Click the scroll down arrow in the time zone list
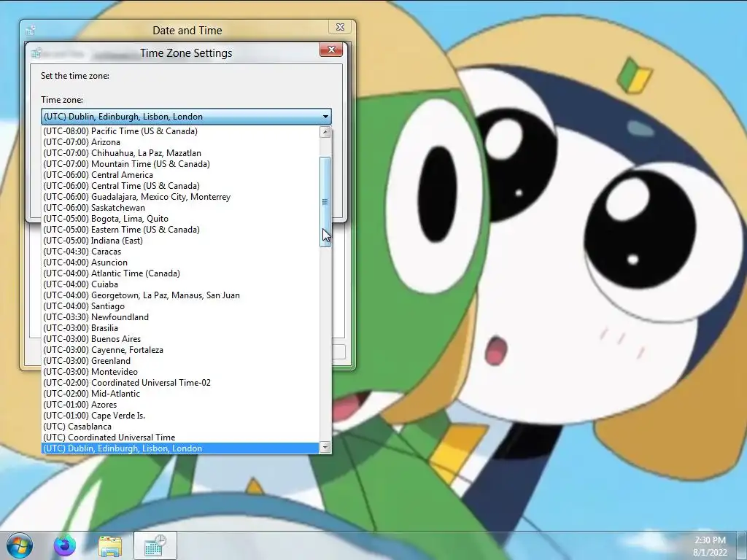The width and height of the screenshot is (747, 560). point(325,447)
